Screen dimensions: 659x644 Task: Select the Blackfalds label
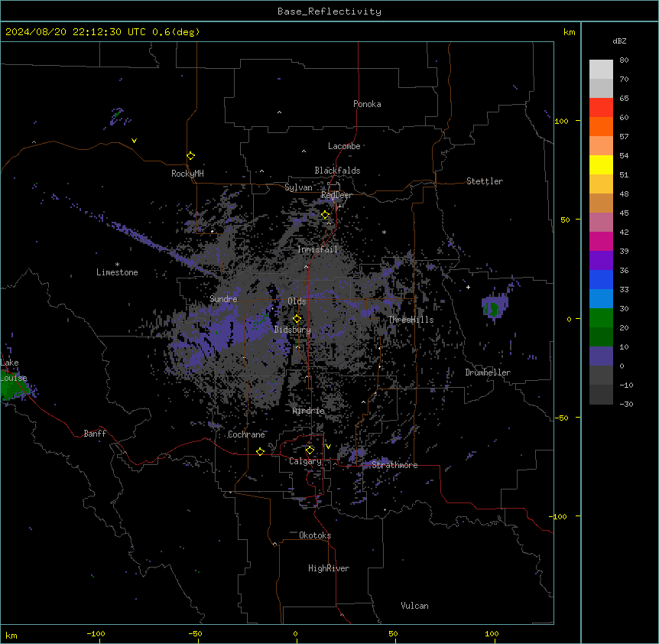point(337,171)
